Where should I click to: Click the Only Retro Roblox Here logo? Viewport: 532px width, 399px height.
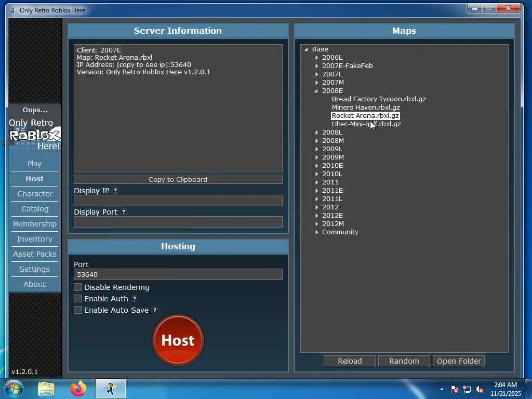point(35,135)
